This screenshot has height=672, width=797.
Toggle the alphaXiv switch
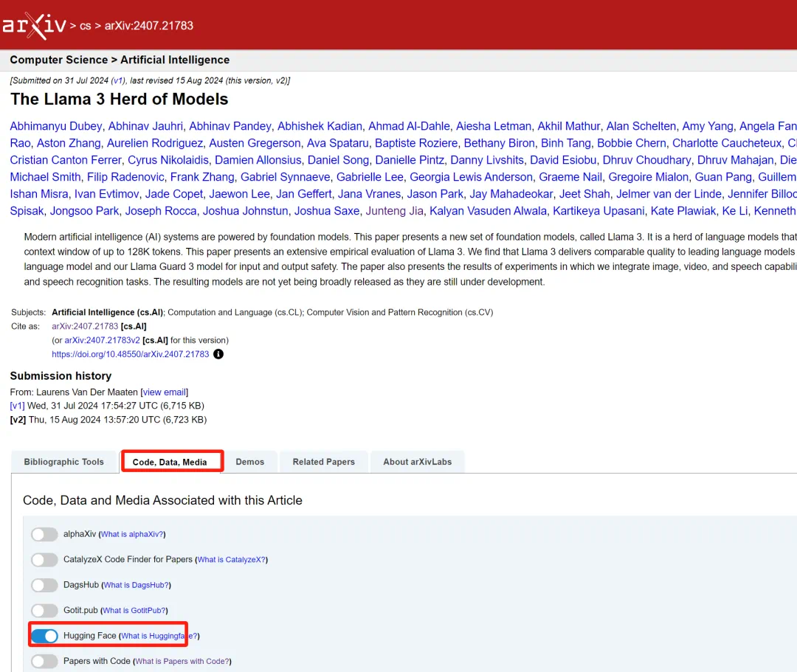click(x=44, y=534)
